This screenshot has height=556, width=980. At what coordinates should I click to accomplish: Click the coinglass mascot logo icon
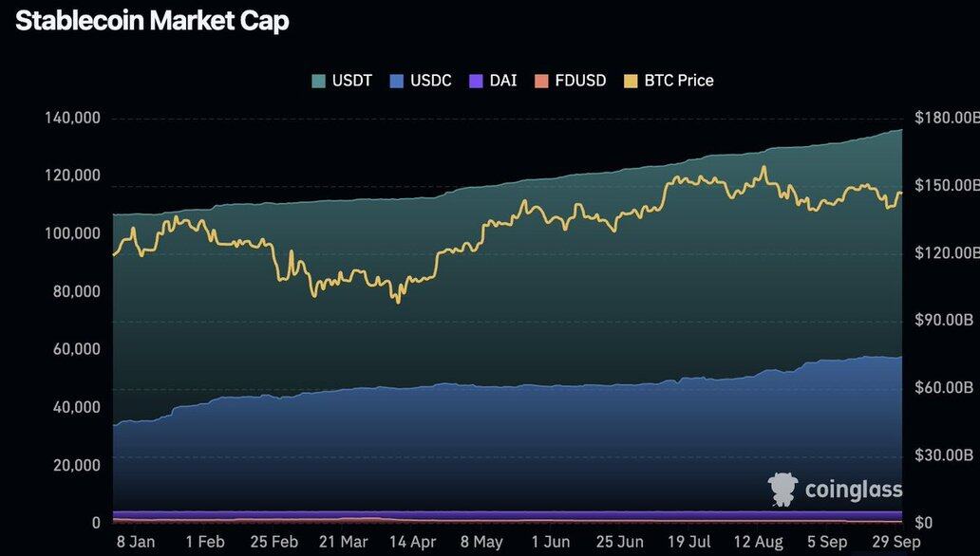click(783, 489)
